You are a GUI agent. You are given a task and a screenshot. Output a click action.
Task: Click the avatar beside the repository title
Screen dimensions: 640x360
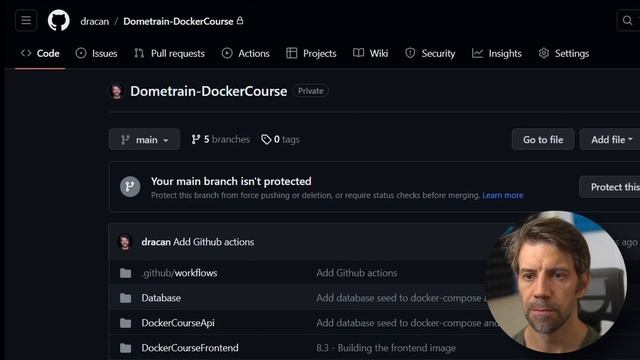click(x=117, y=91)
